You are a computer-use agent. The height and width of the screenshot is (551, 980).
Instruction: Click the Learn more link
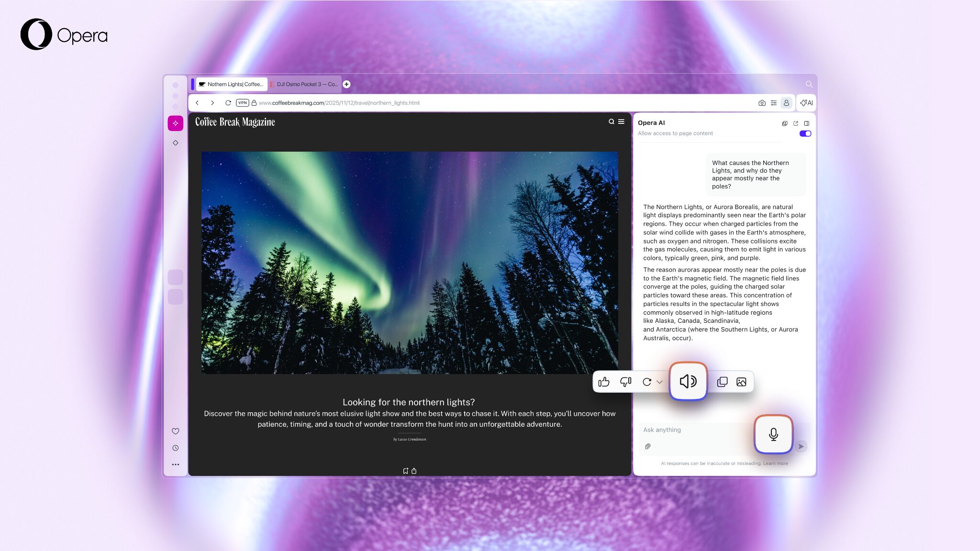[x=775, y=463]
